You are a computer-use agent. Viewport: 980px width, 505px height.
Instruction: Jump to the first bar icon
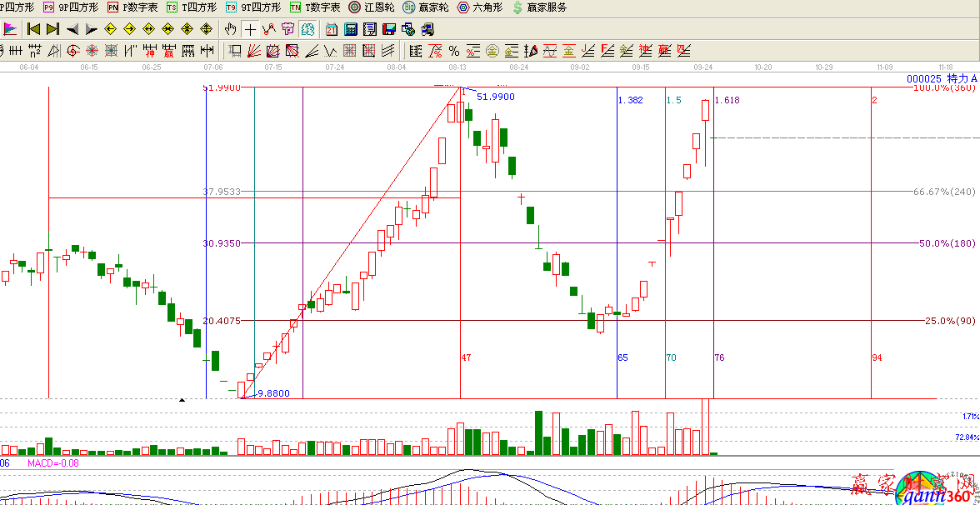(33, 29)
